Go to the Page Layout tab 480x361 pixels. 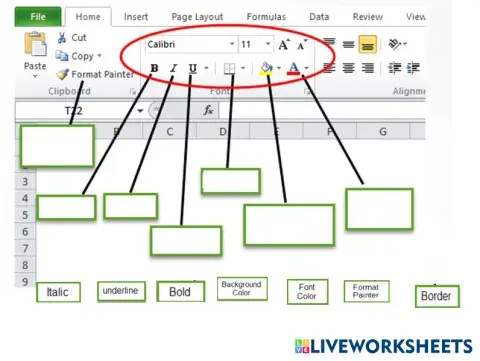click(197, 17)
